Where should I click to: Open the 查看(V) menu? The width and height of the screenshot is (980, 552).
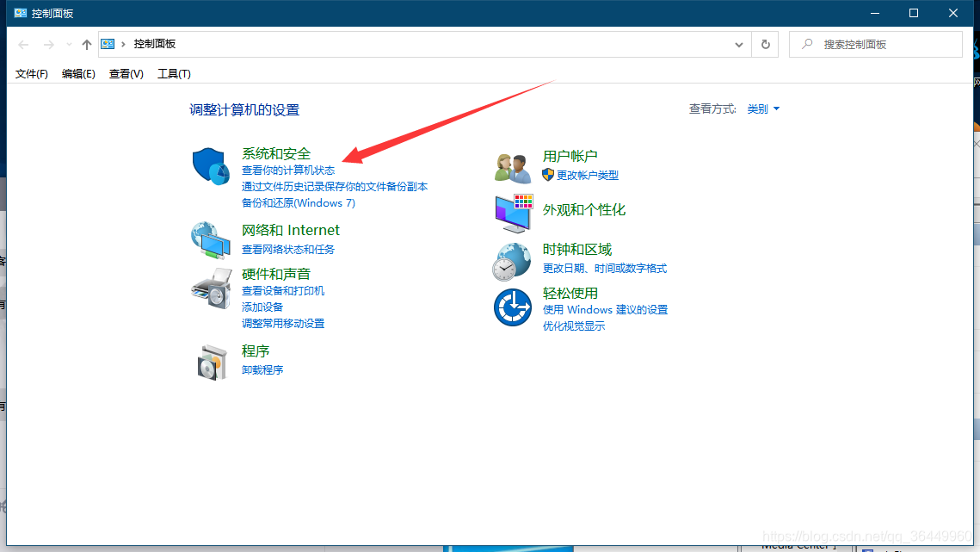click(x=126, y=74)
